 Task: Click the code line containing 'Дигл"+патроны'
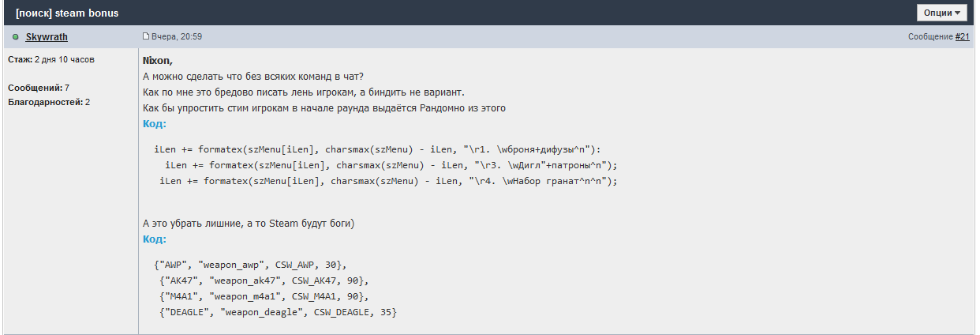tap(391, 165)
